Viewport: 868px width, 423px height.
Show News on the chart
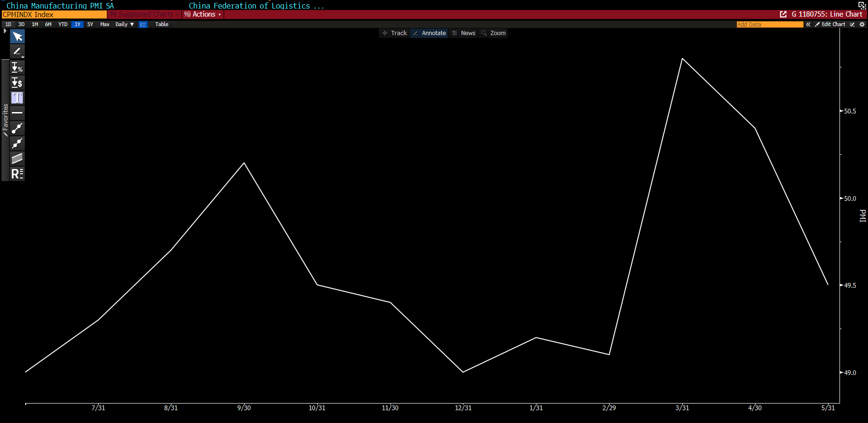464,33
